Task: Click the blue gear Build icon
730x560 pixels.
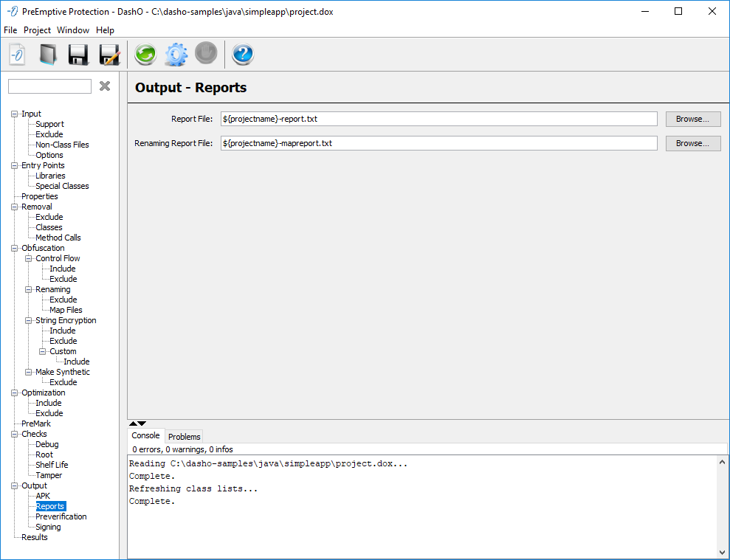Action: coord(176,55)
